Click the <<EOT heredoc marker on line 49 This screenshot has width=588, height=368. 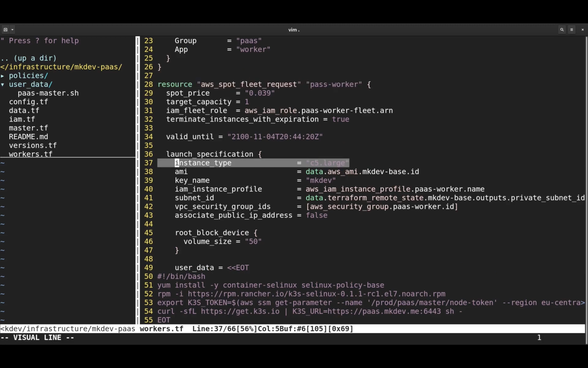(238, 268)
